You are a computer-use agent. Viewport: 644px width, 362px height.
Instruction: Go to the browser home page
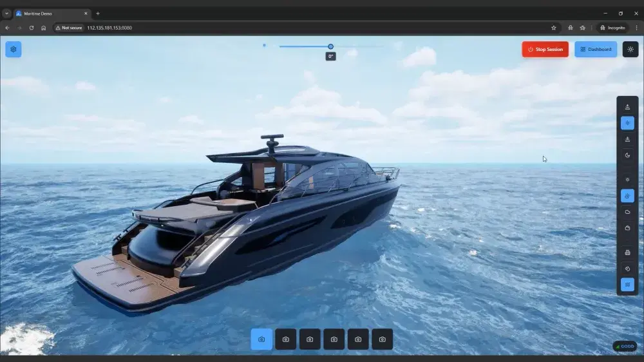pyautogui.click(x=44, y=28)
